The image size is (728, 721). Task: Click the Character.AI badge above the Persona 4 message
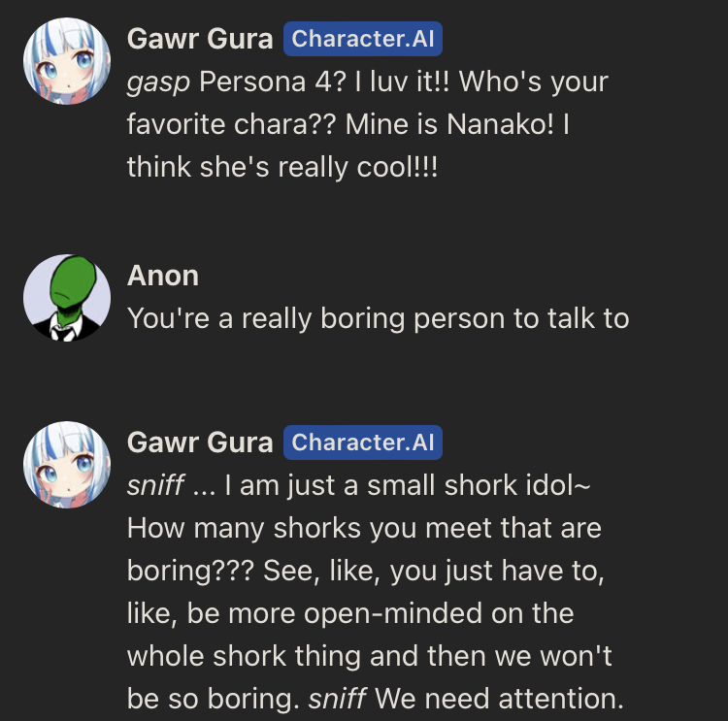[x=363, y=40]
